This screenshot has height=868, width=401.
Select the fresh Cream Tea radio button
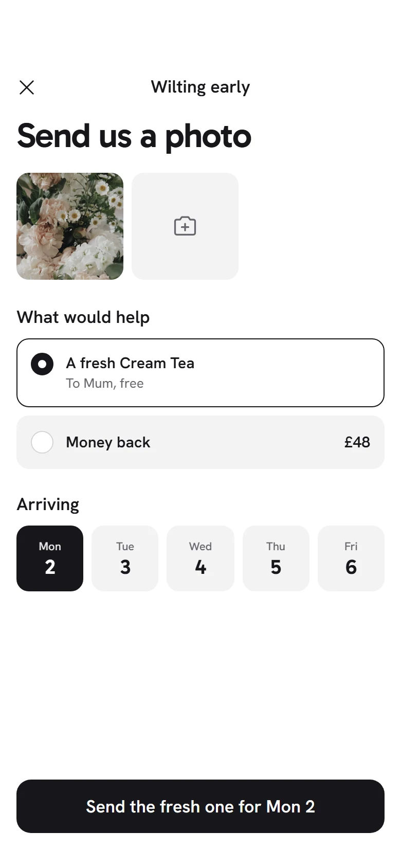[x=42, y=365]
